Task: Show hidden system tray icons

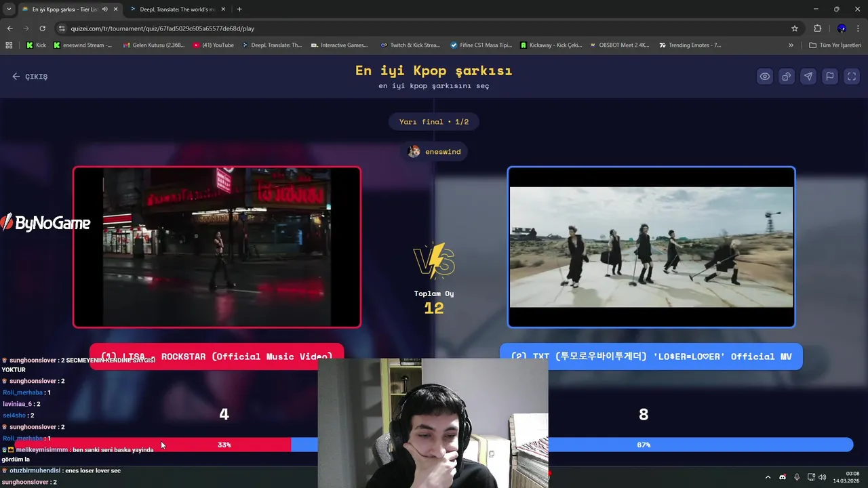Action: tap(768, 477)
